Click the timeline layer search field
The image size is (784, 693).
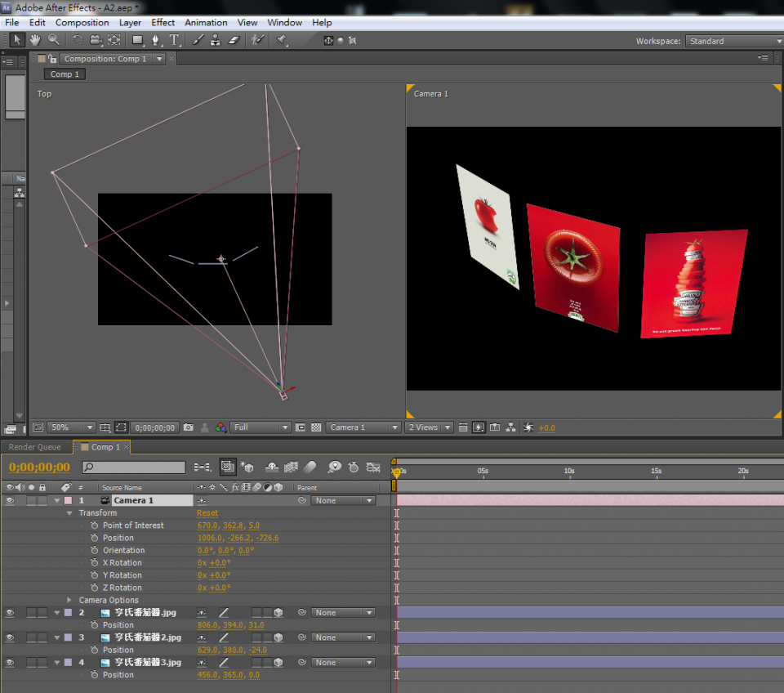pyautogui.click(x=134, y=467)
